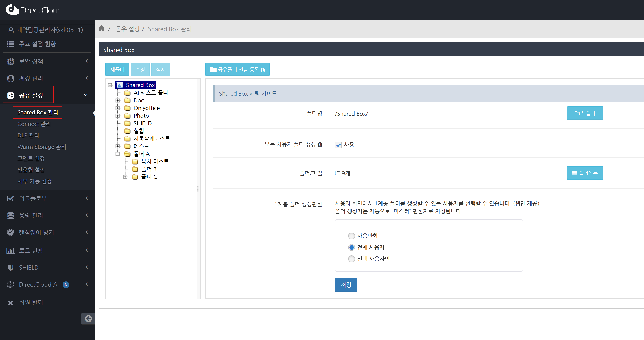
Task: Click the home icon in the breadcrumb
Action: pyautogui.click(x=101, y=29)
